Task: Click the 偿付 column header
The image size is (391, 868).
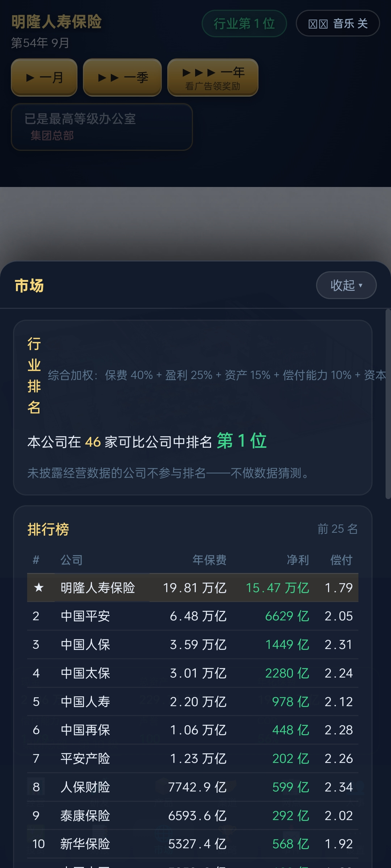Action: click(x=341, y=560)
